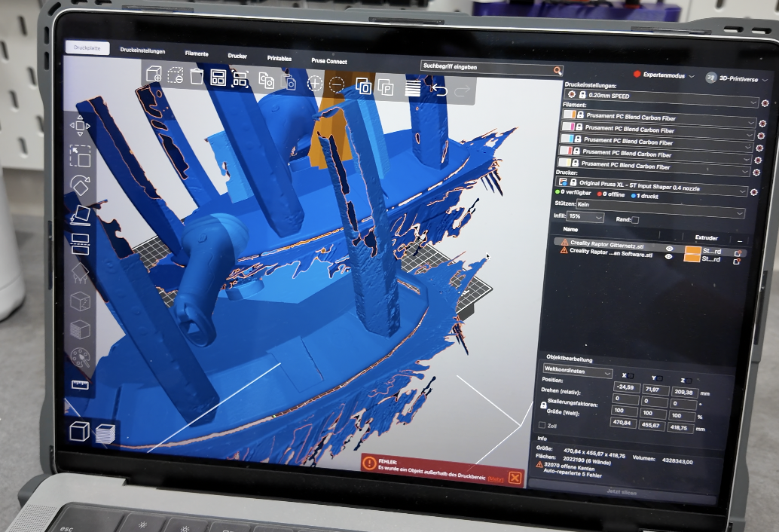The image size is (779, 532).
Task: Click the Redo arrow icon
Action: click(x=462, y=91)
